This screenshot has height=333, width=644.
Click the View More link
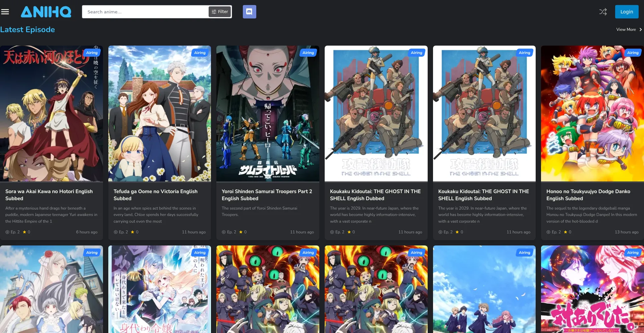click(x=626, y=30)
